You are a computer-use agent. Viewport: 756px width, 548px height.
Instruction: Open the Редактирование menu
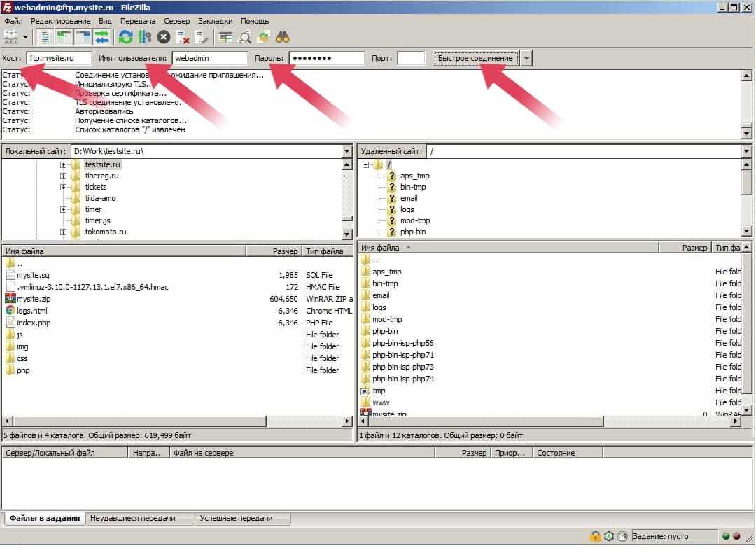coord(61,21)
